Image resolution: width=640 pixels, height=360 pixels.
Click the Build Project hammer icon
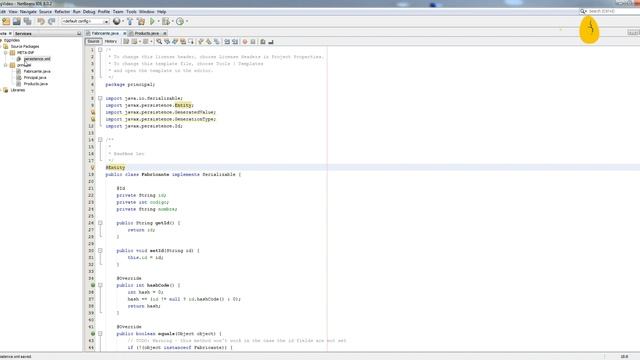(x=130, y=21)
